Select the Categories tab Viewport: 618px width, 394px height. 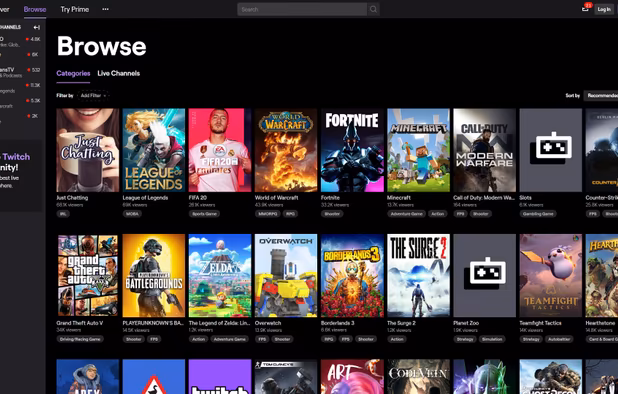[x=73, y=73]
